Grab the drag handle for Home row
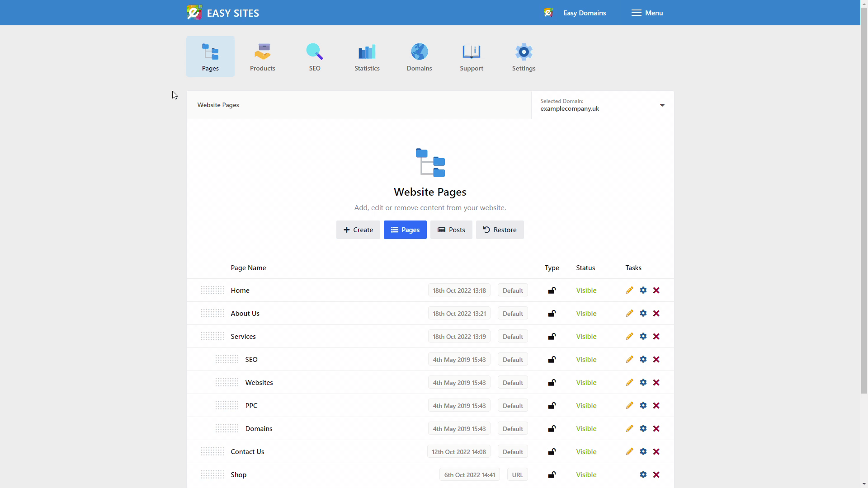This screenshot has height=488, width=868. (x=212, y=290)
